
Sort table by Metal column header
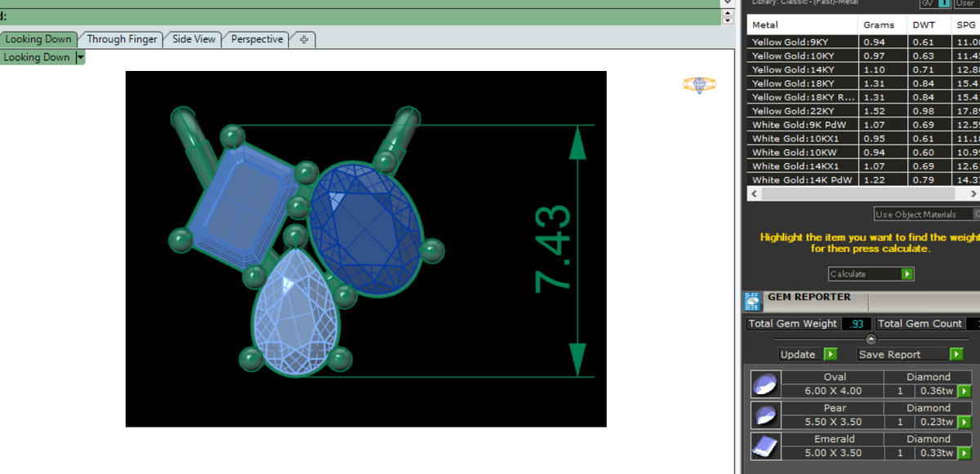point(803,25)
